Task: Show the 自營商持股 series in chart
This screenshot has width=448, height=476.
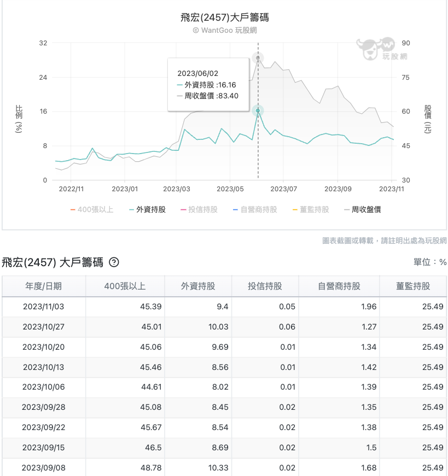Action: pos(254,209)
